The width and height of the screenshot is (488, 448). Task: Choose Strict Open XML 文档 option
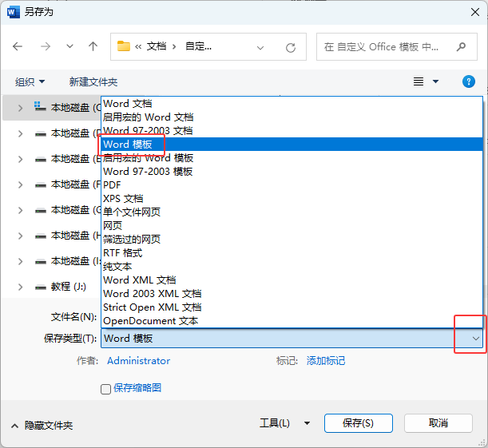[292, 307]
